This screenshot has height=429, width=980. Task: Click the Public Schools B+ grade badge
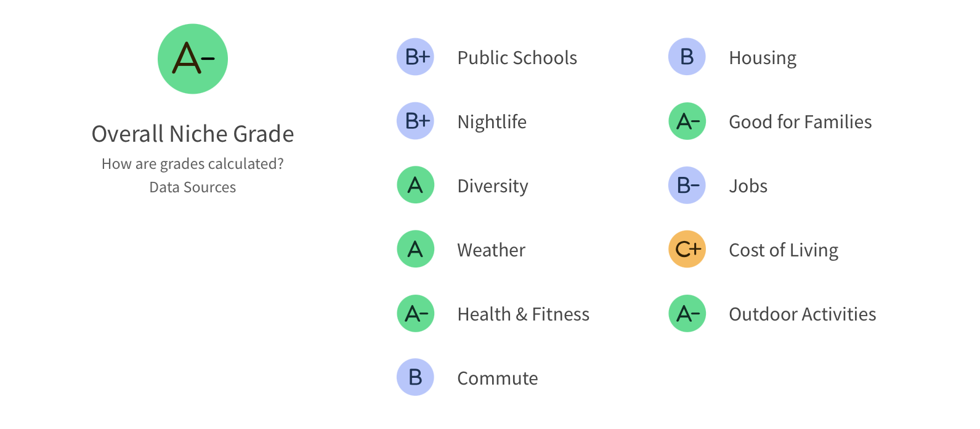click(x=415, y=57)
